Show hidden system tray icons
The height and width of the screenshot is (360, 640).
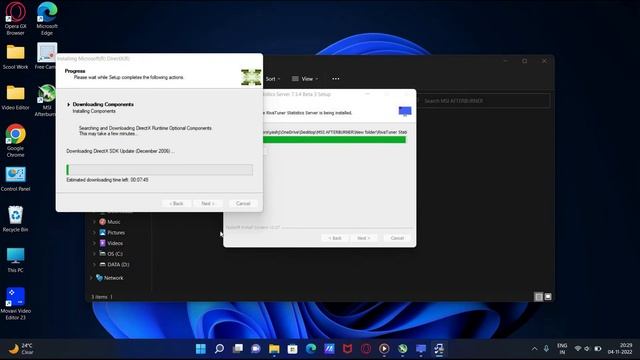click(x=534, y=349)
